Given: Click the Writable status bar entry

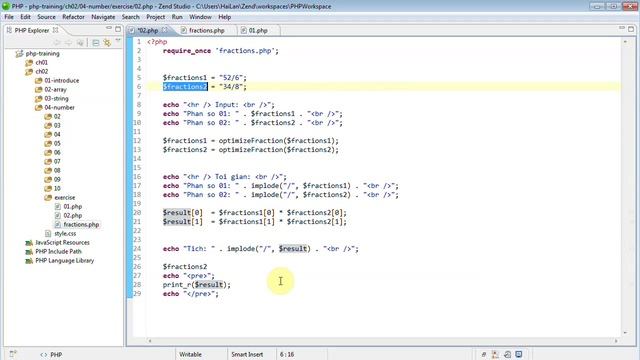Looking at the screenshot, I should point(190,354).
